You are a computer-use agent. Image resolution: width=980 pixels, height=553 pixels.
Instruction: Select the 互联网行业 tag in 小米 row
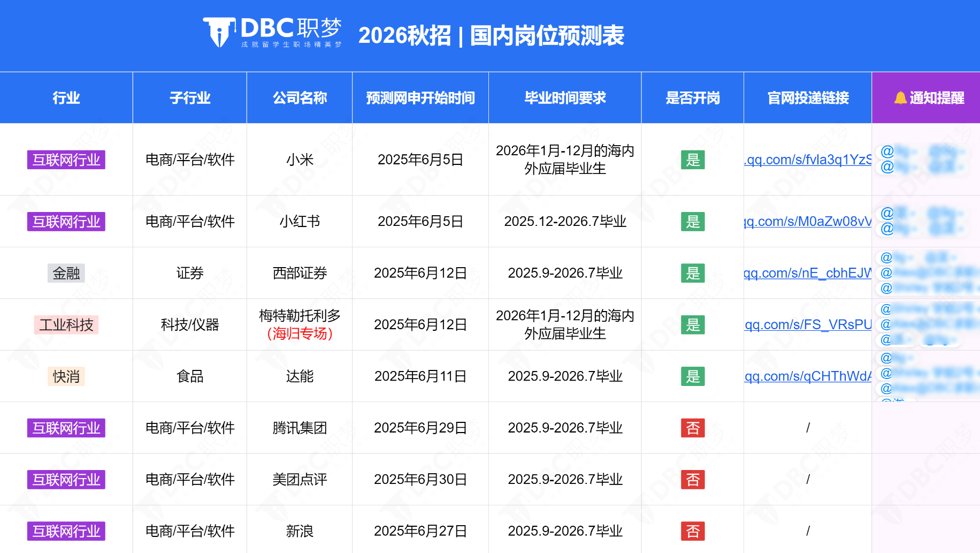66,160
